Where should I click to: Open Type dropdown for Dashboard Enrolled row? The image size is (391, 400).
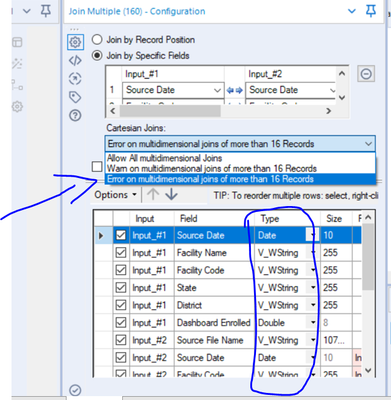pos(313,323)
